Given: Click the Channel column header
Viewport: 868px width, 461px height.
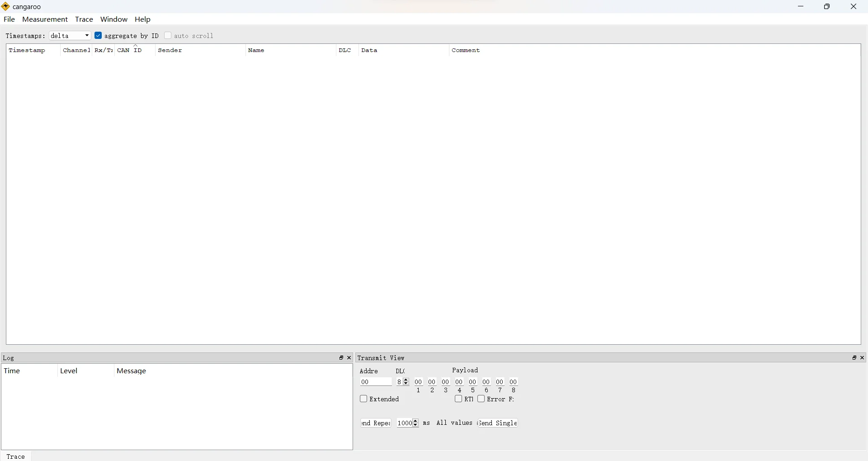Looking at the screenshot, I should (76, 50).
